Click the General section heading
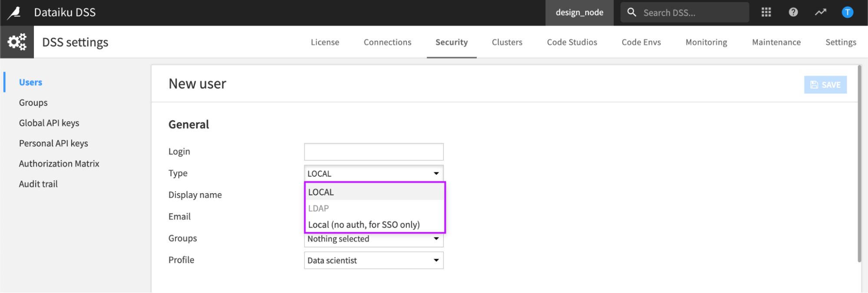 (188, 125)
